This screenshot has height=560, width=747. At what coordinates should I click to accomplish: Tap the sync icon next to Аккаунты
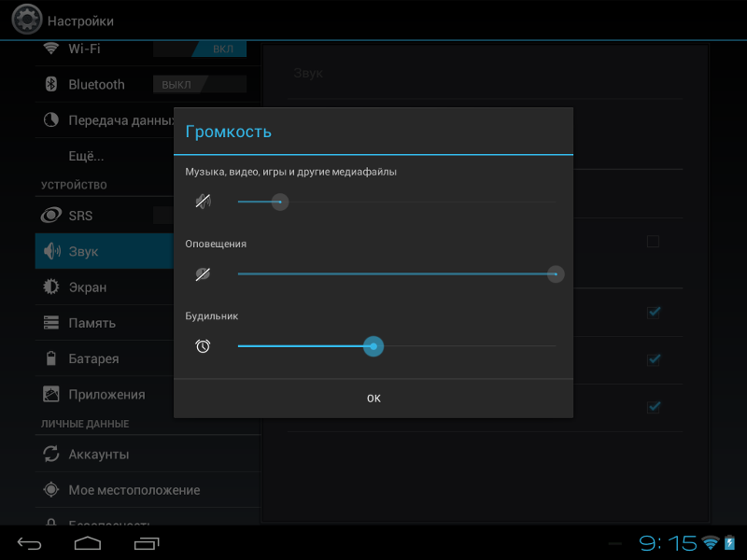[x=51, y=454]
